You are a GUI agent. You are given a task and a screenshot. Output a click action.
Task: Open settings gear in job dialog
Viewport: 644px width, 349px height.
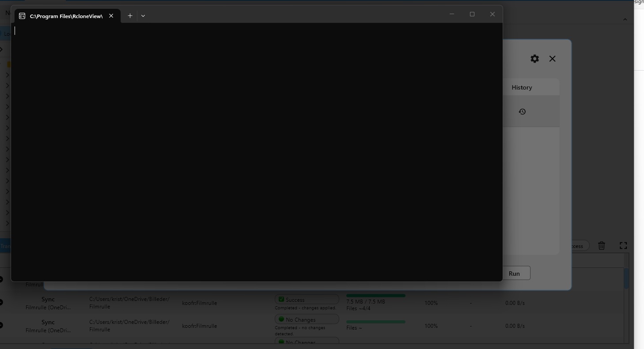[x=534, y=59]
